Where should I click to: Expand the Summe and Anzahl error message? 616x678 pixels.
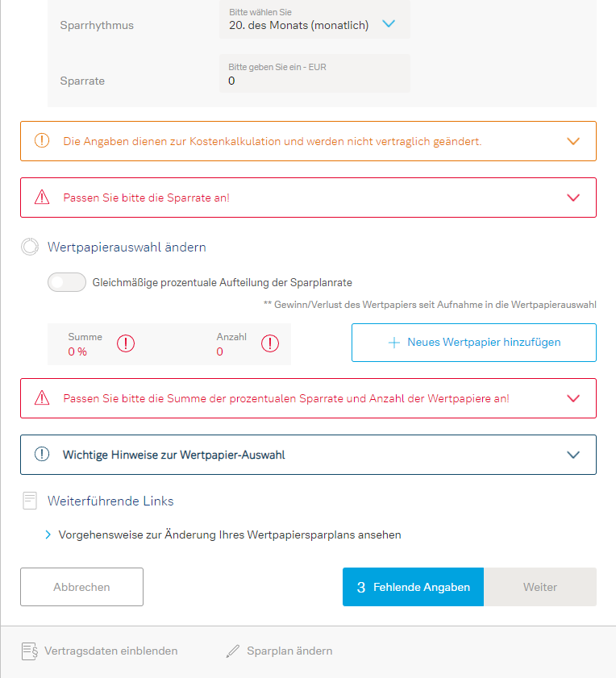573,398
